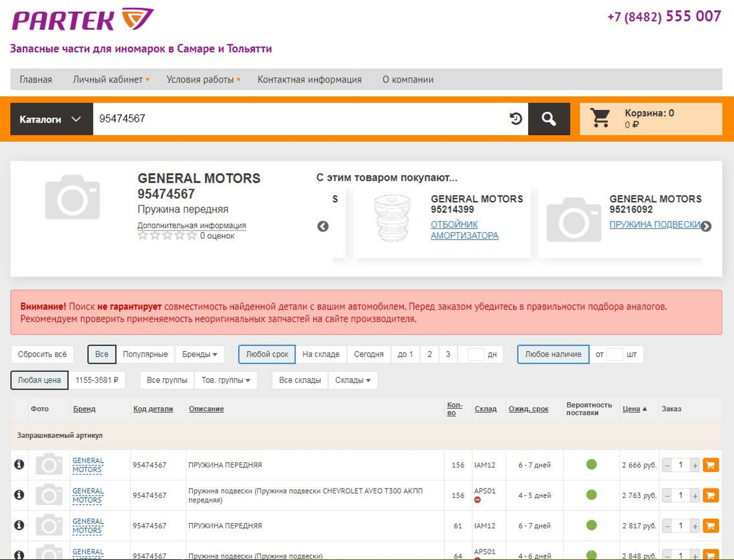734x560 pixels.
Task: Decrease quantity for the 2 666 руб. item
Action: (667, 465)
